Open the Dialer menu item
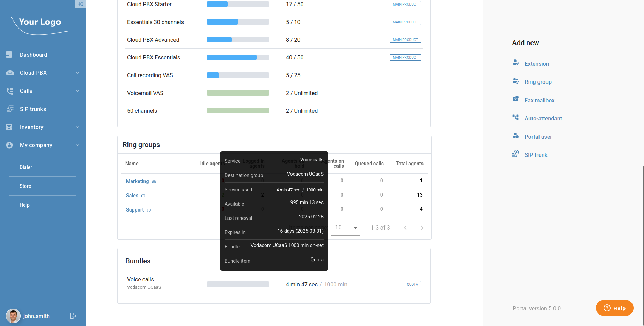 pos(26,167)
